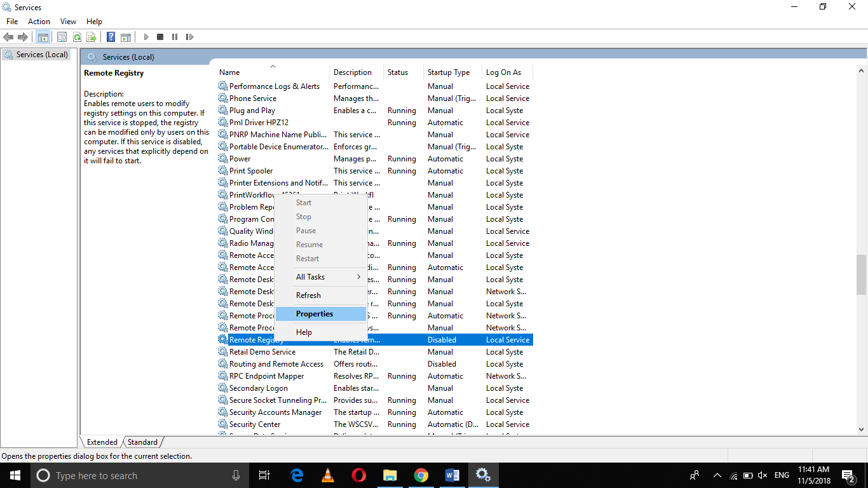The width and height of the screenshot is (868, 488).
Task: Click the Stop Service square toolbar icon
Action: point(160,36)
